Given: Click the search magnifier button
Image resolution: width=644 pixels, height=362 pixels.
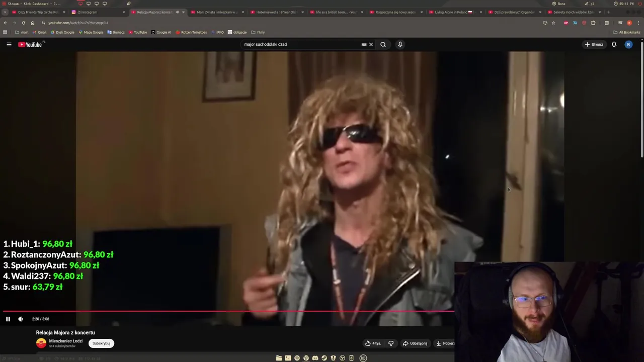Looking at the screenshot, I should pos(383,44).
